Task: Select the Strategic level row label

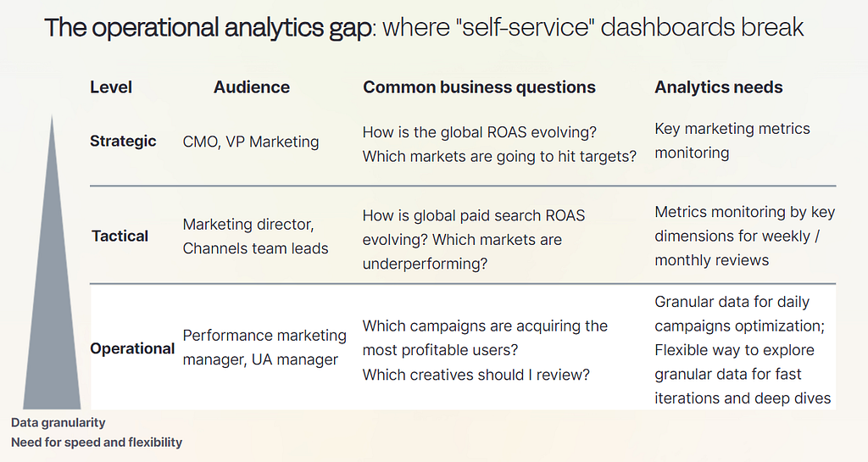Action: (x=123, y=141)
